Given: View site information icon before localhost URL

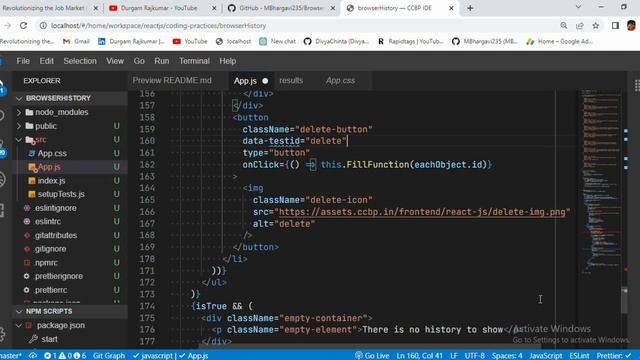Looking at the screenshot, I should (x=43, y=25).
